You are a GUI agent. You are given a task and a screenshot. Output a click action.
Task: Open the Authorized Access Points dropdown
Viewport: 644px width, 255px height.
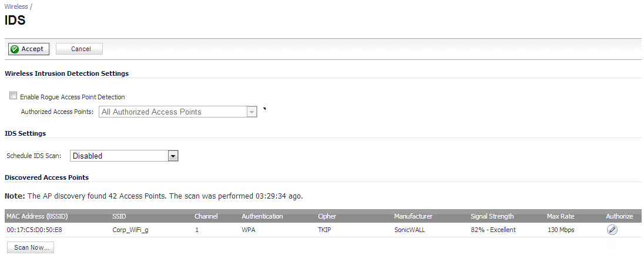coord(178,112)
